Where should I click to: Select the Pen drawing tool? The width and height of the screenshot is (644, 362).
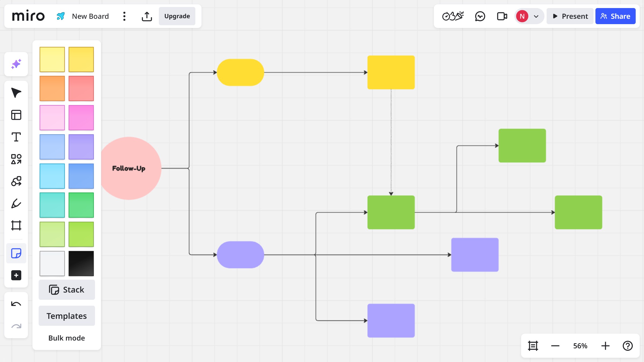[x=16, y=203]
